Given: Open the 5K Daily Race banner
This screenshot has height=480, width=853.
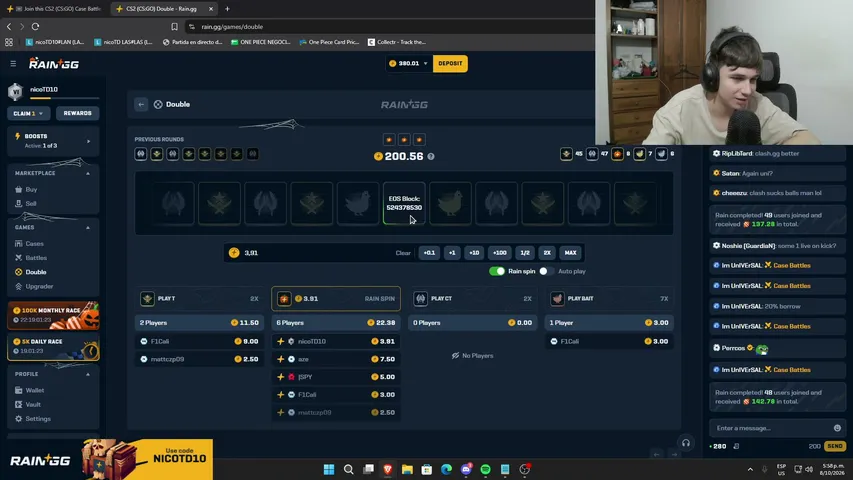Looking at the screenshot, I should [x=53, y=347].
